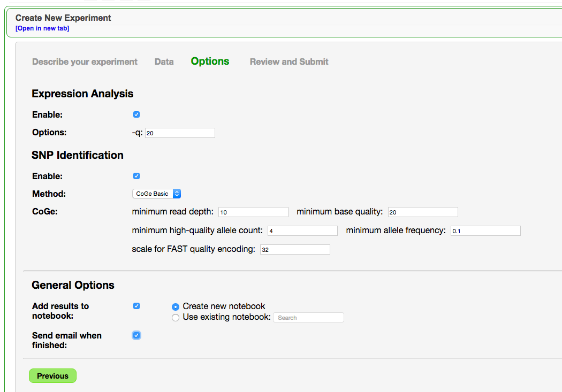The image size is (562, 392).
Task: Edit minimum base quality field
Action: coord(423,212)
